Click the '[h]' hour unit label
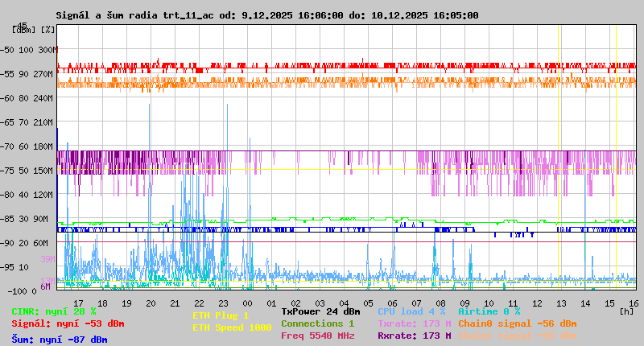Image resolution: width=644 pixels, height=346 pixels. click(x=626, y=311)
